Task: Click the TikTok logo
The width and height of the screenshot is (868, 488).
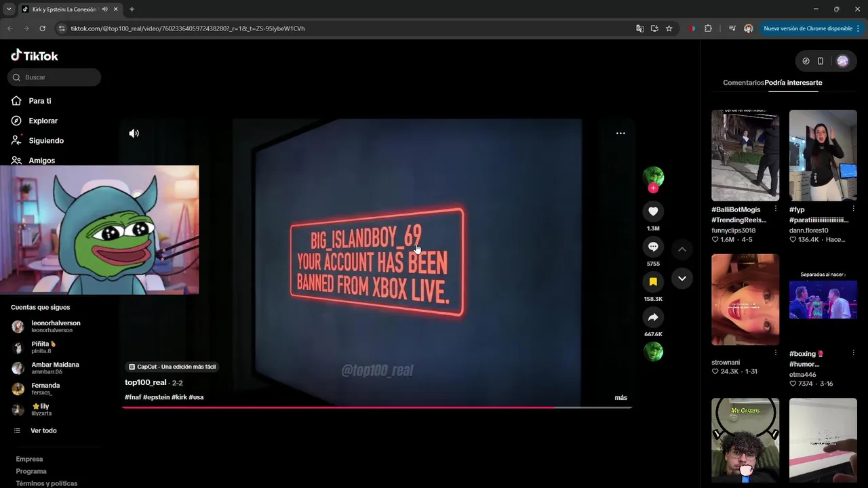Action: pyautogui.click(x=35, y=56)
